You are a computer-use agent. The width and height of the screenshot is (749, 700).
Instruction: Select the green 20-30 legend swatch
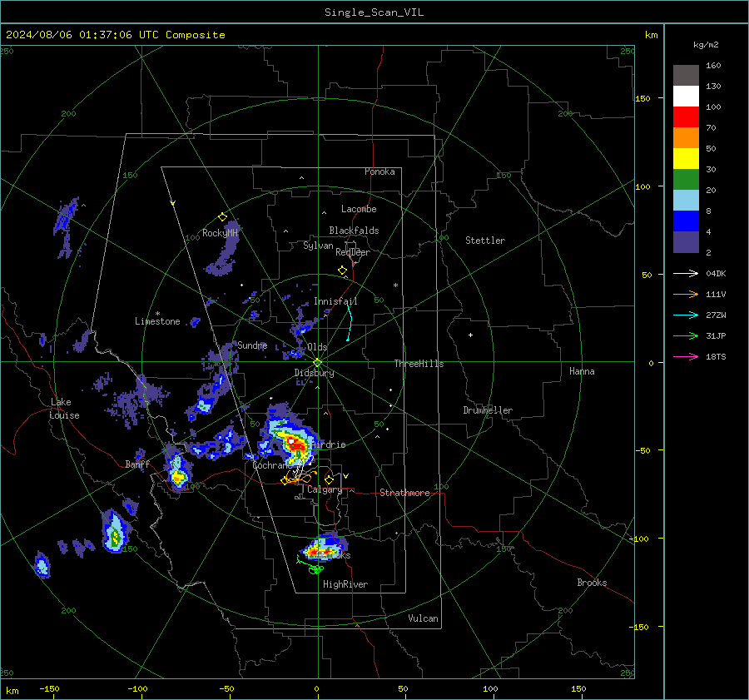pyautogui.click(x=686, y=180)
